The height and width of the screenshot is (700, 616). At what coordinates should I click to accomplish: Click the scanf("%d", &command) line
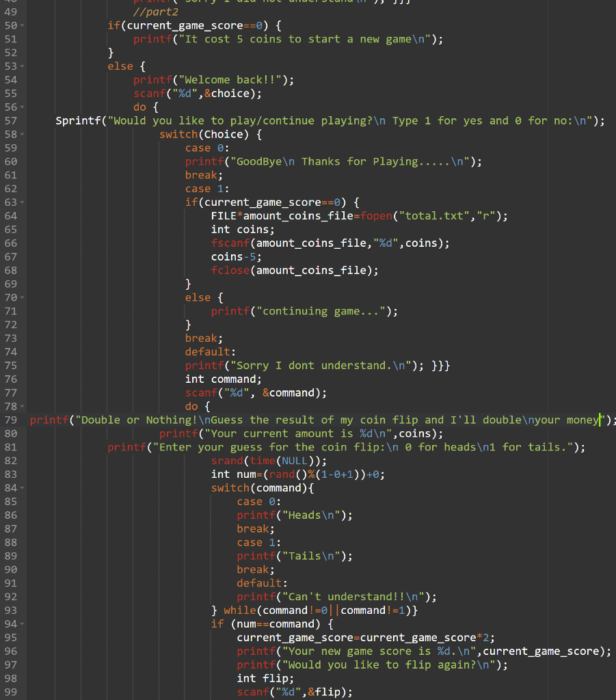pos(256,393)
